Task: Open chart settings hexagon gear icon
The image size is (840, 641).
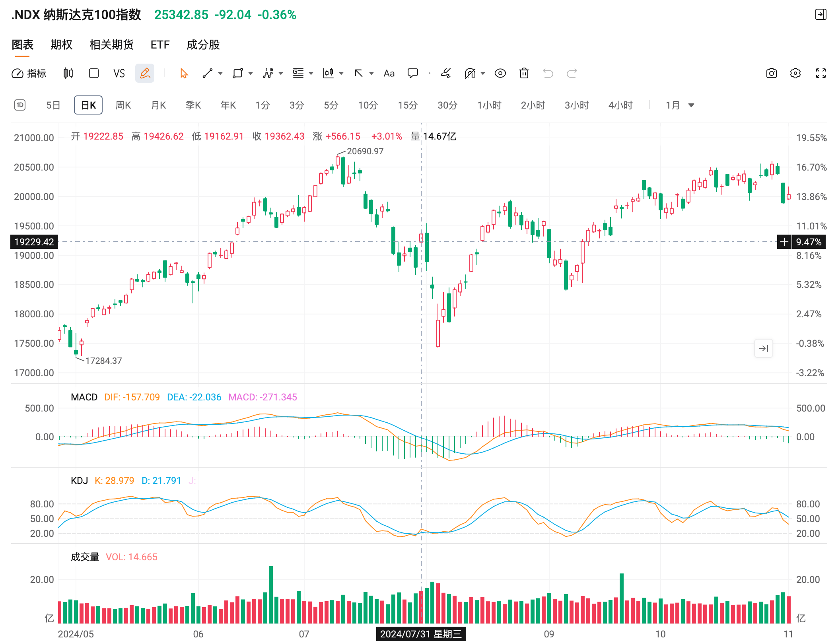Action: [x=795, y=73]
